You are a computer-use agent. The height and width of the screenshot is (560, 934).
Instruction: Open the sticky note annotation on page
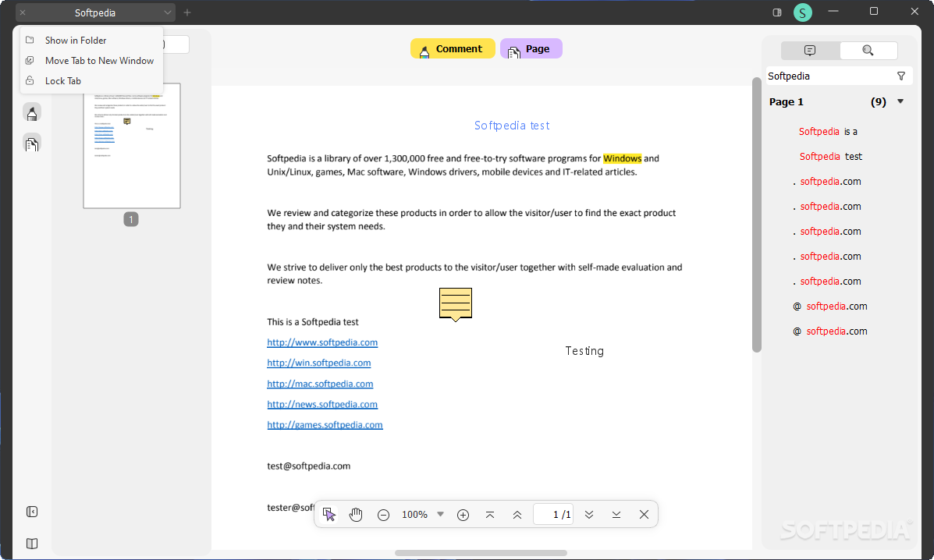click(x=456, y=304)
